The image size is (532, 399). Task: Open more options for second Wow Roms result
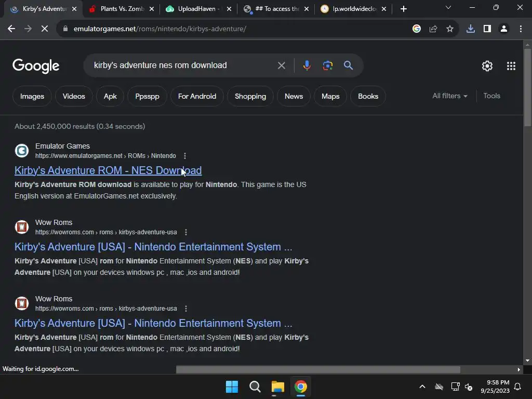tap(186, 309)
